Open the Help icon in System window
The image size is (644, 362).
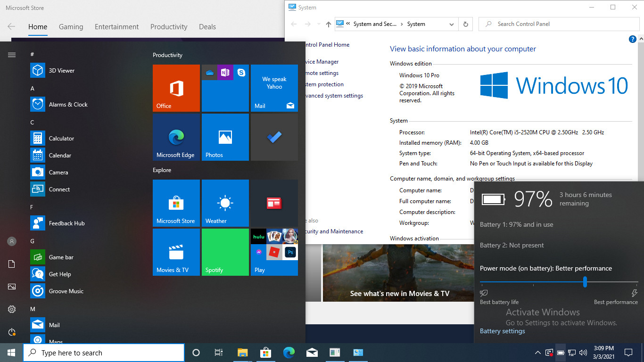point(633,39)
